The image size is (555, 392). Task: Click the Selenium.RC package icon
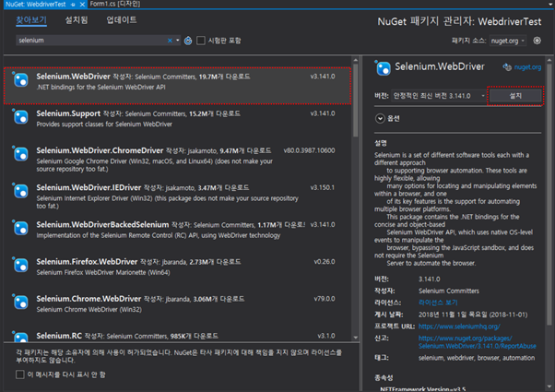tap(21, 337)
